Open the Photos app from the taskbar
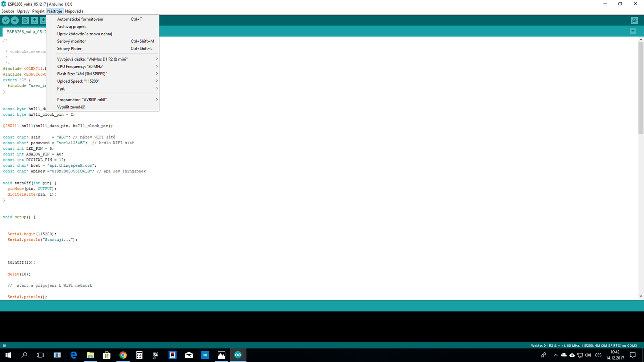Image resolution: width=644 pixels, height=362 pixels. 221,355
